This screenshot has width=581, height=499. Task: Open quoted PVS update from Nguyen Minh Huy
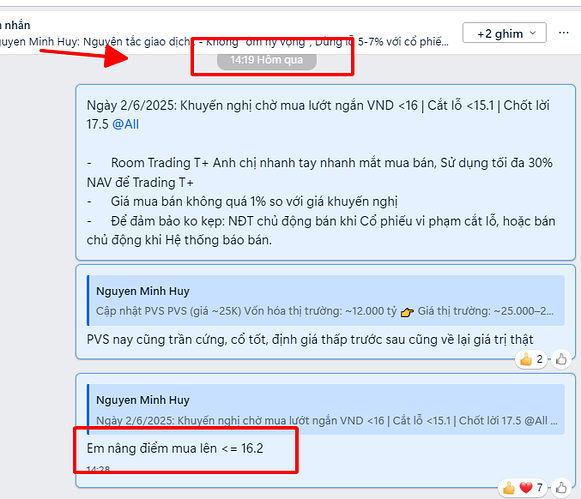pos(326,300)
